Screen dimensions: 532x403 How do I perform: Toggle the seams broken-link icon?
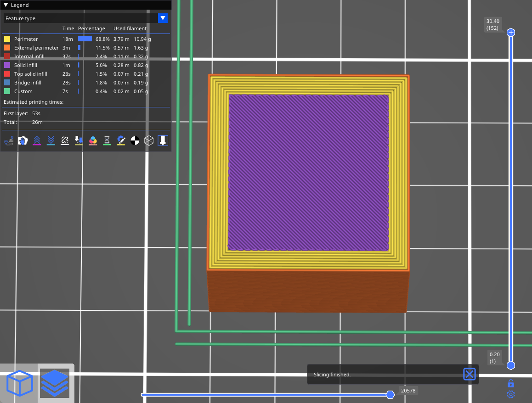65,140
